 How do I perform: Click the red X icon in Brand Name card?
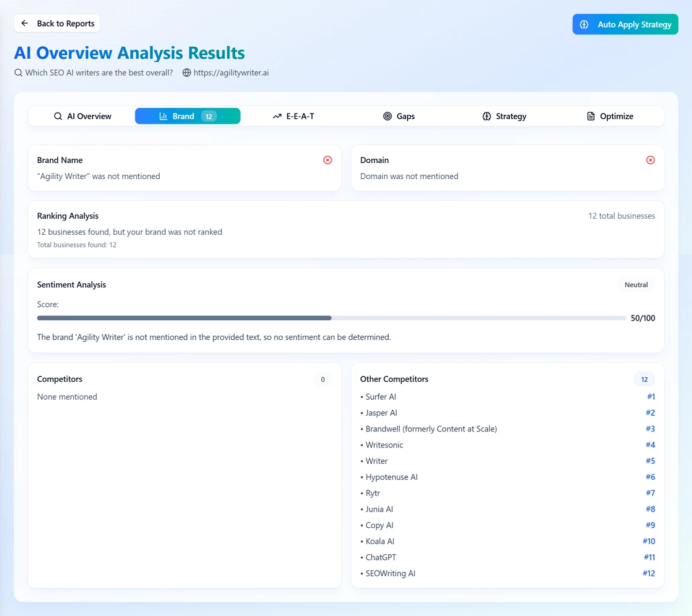tap(328, 160)
